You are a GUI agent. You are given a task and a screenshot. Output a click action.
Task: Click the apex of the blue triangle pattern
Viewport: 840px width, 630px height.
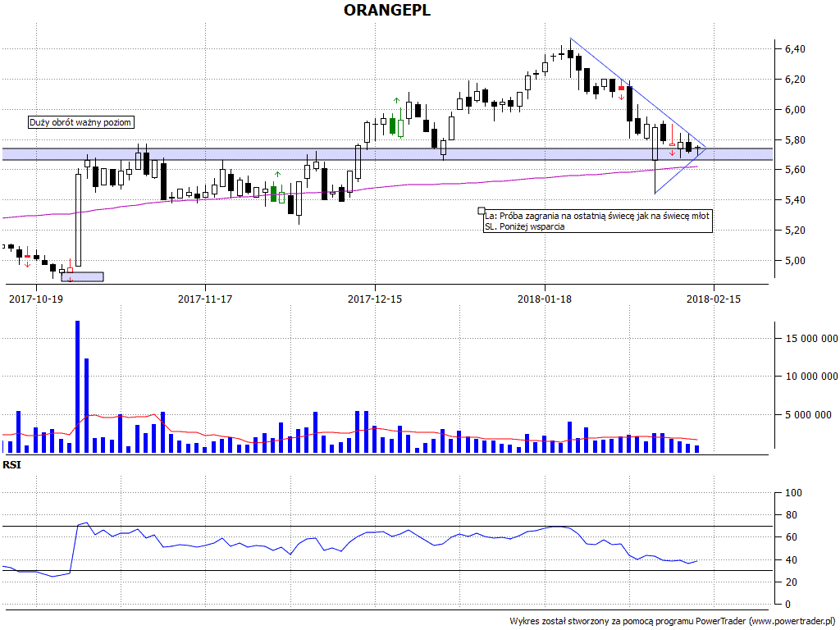pyautogui.click(x=705, y=148)
